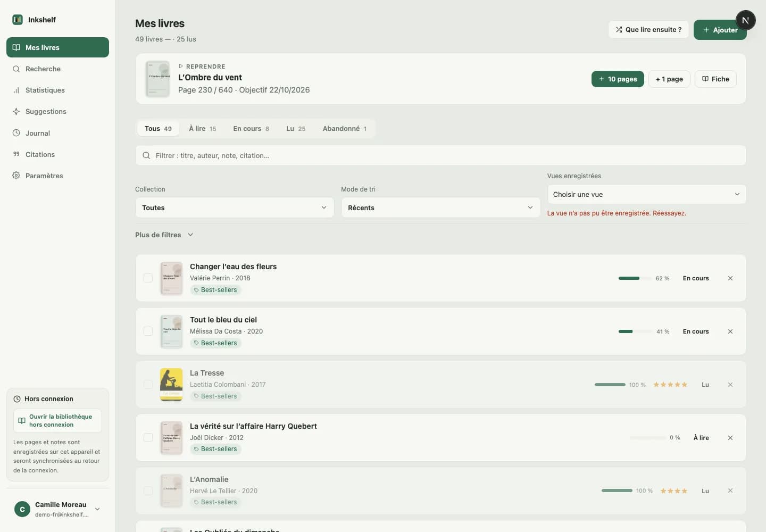Click Best-sellers tag on Tout le bleu du ciel

tap(215, 343)
